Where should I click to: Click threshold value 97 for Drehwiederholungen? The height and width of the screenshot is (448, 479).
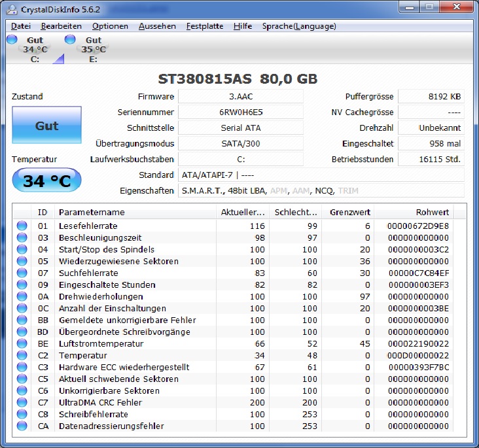tap(364, 296)
